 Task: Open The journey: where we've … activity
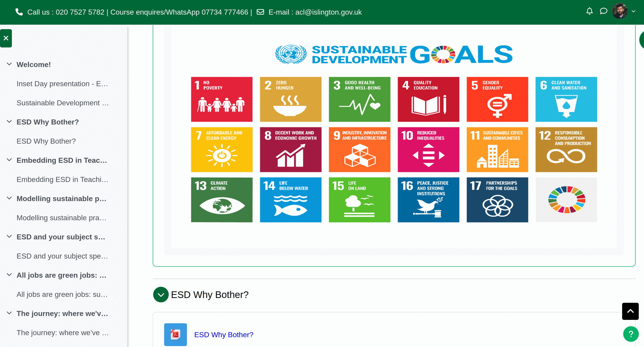[x=62, y=333]
